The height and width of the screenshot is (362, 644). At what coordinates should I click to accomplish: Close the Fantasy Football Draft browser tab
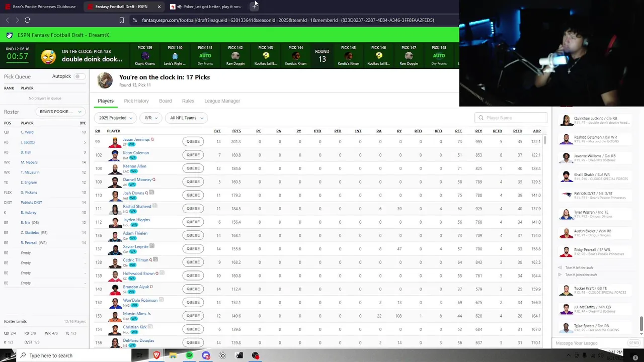click(x=159, y=7)
